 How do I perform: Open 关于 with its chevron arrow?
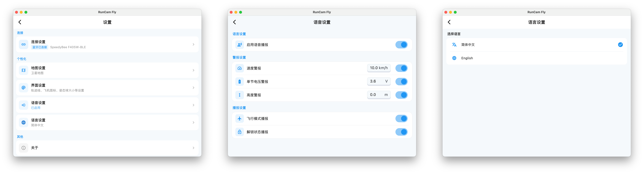click(x=193, y=148)
